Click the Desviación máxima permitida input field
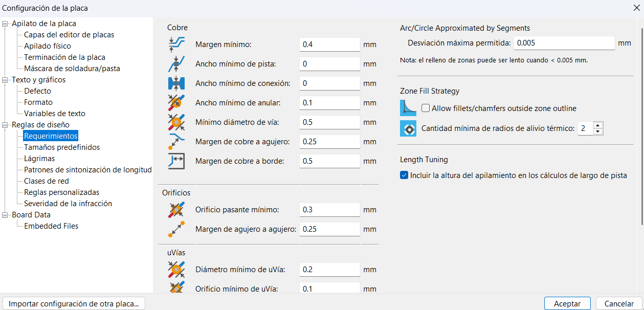Viewport: 644px width, 310px height. tap(564, 43)
